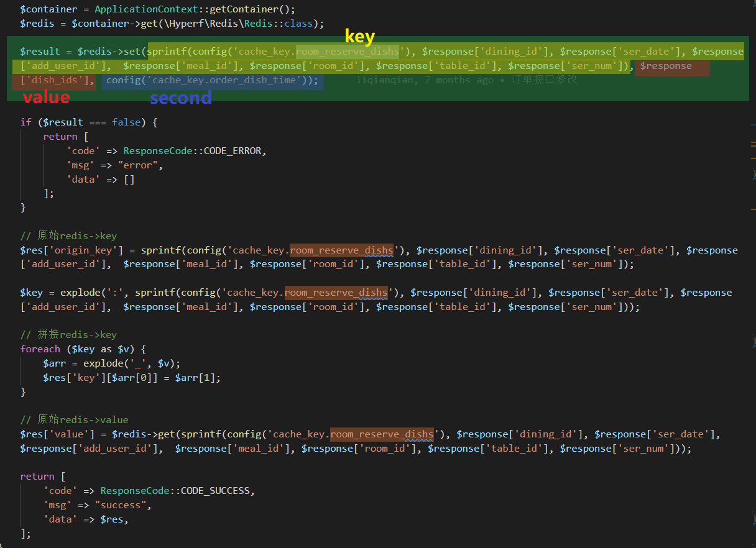Viewport: 756px width, 548px height.
Task: Click the '_' delimiter string in explode
Action: [138, 363]
